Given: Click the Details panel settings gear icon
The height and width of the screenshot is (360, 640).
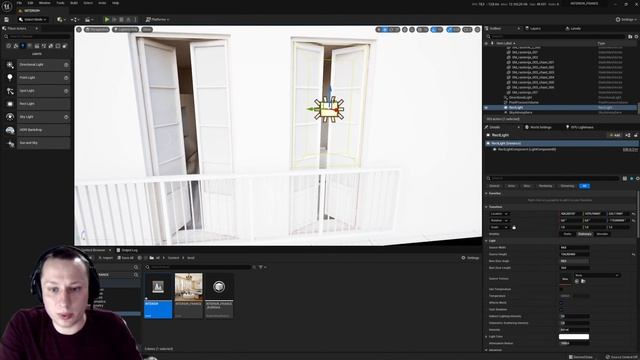Looking at the screenshot, I should (x=637, y=178).
